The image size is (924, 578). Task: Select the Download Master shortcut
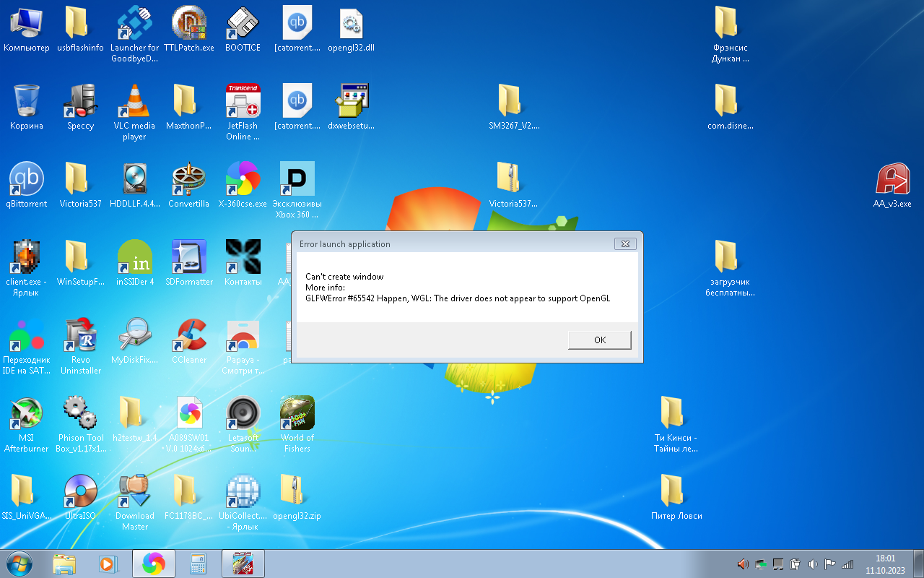point(134,503)
